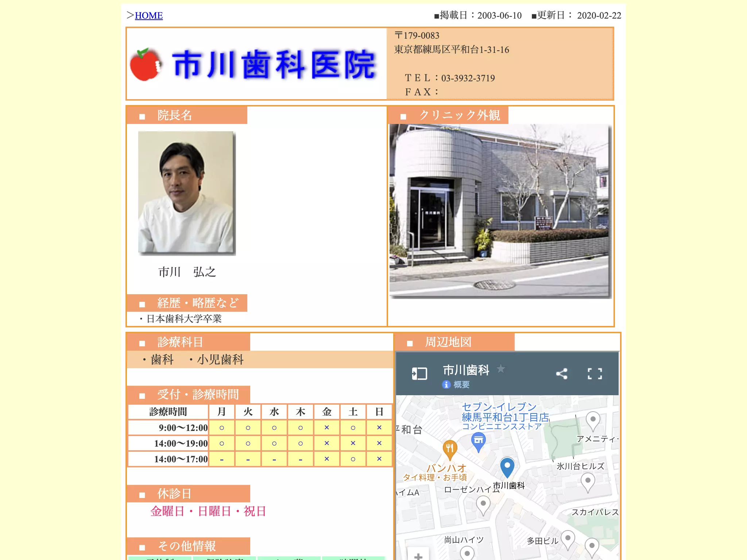Click the address 東京都練馬区平和台1-31-16
The width and height of the screenshot is (747, 560).
452,50
